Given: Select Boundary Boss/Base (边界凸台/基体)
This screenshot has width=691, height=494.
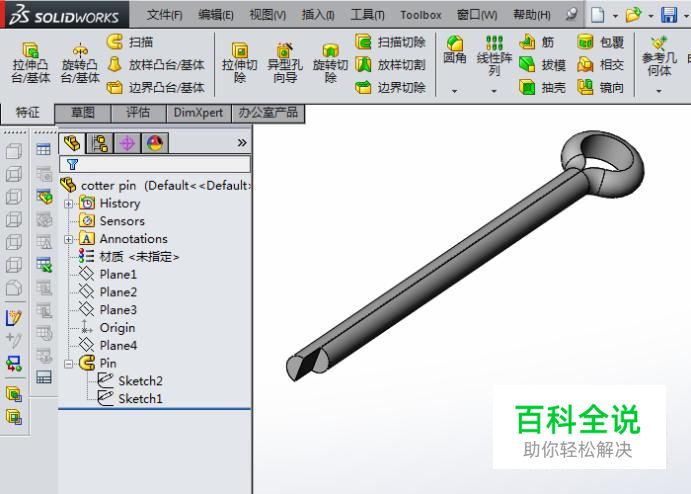Looking at the screenshot, I should (156, 87).
